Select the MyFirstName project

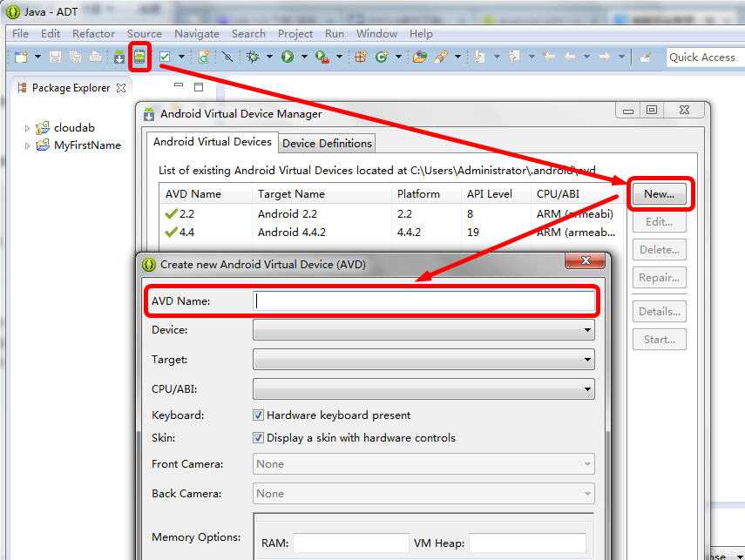pos(87,145)
